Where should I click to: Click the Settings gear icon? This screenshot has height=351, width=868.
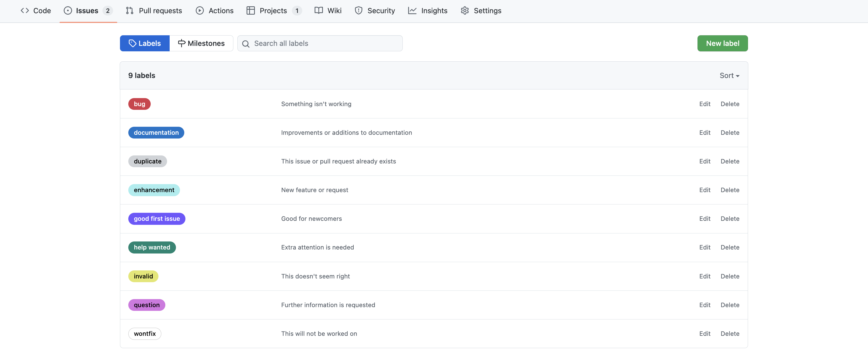(465, 10)
